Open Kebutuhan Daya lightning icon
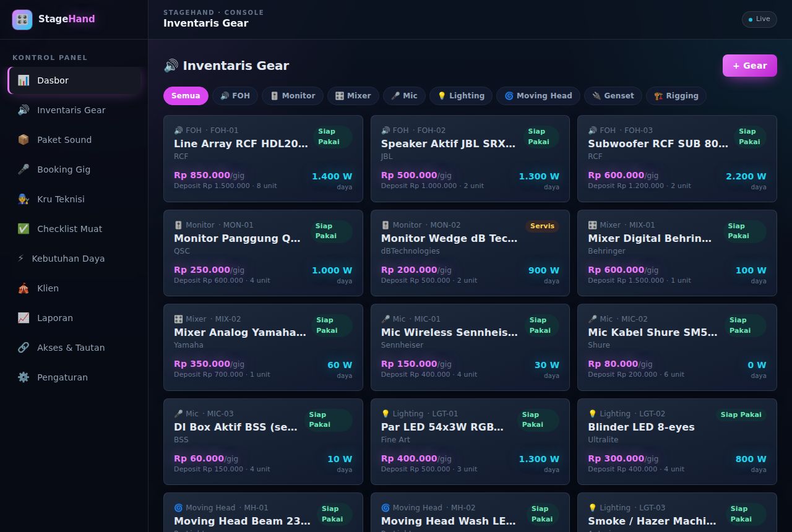Viewport: 792px width, 532px height. [21, 259]
